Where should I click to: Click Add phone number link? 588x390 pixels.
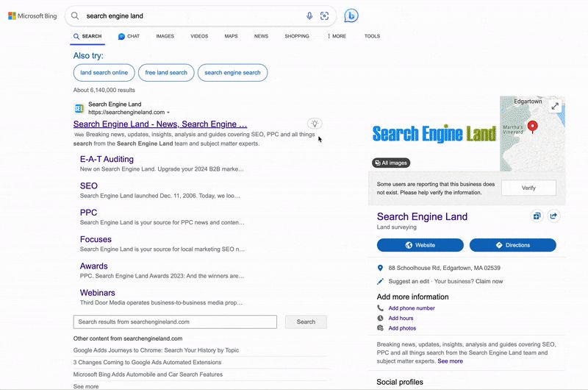412,308
